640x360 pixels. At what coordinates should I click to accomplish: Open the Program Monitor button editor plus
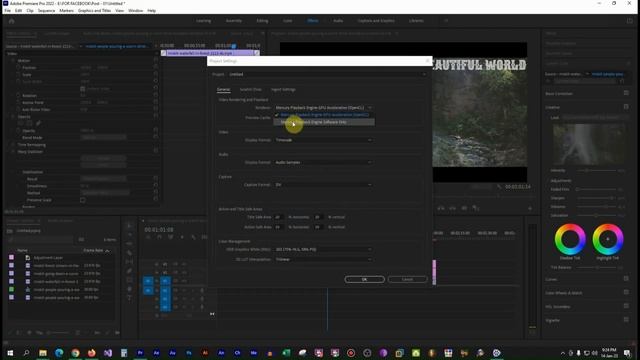tap(530, 208)
